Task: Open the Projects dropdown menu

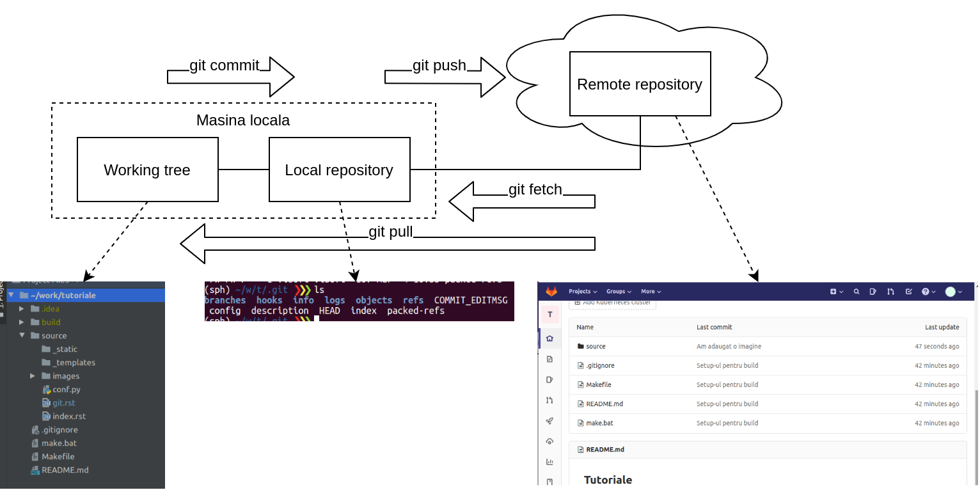Action: (582, 292)
